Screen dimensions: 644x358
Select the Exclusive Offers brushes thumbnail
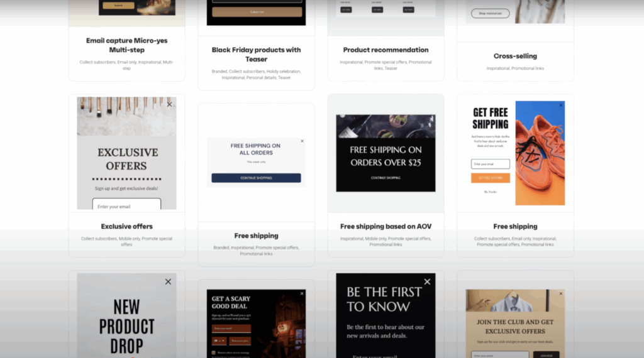[x=126, y=153]
